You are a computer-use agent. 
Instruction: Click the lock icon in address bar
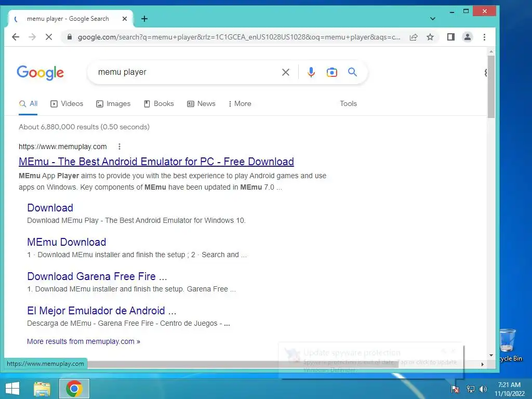tap(70, 37)
